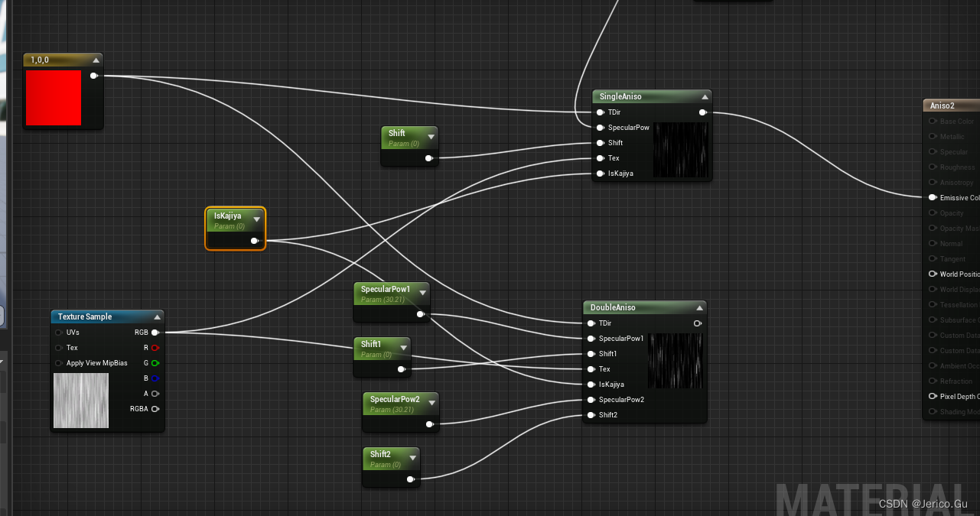Click the Alpha output pin on Texture Sample
This screenshot has height=516, width=980.
[x=155, y=393]
